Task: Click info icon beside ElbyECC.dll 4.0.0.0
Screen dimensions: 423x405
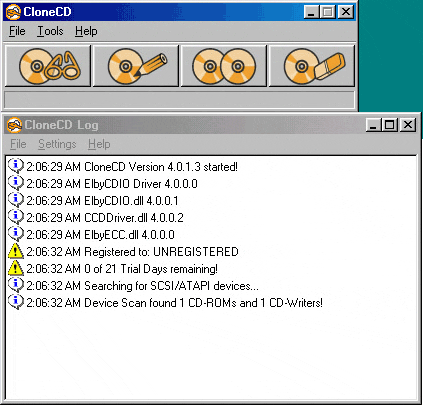Action: click(16, 234)
